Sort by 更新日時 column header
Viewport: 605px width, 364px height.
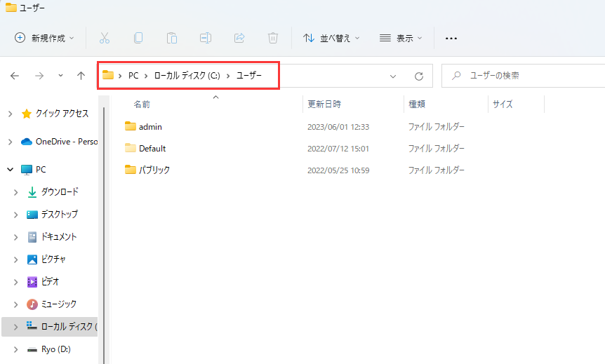coord(324,104)
